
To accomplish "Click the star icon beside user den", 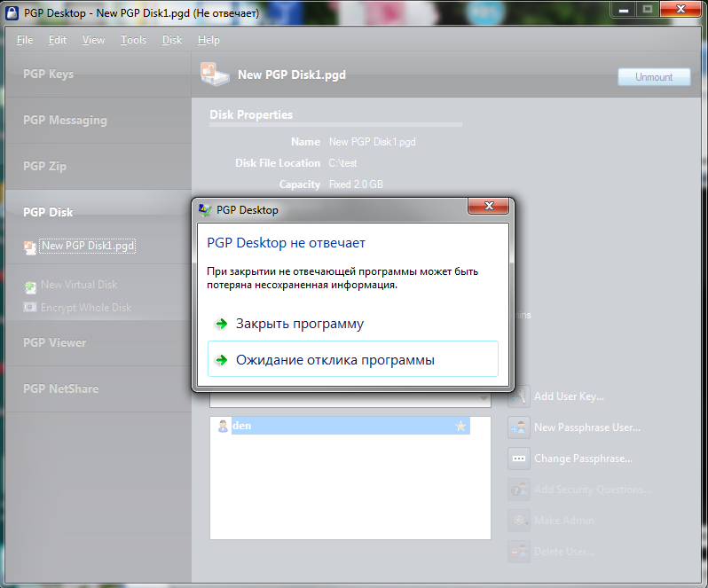I will pos(460,427).
